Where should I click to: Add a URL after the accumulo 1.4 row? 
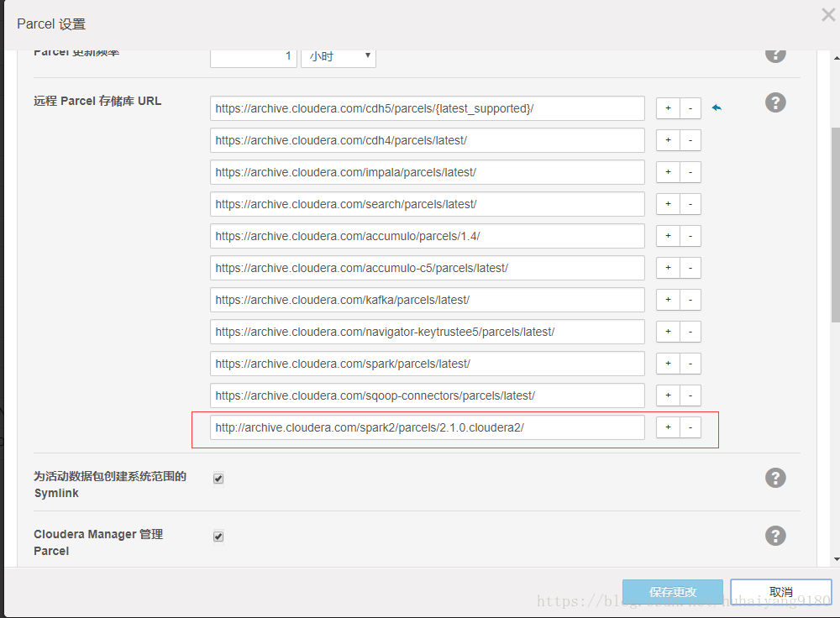tap(668, 236)
